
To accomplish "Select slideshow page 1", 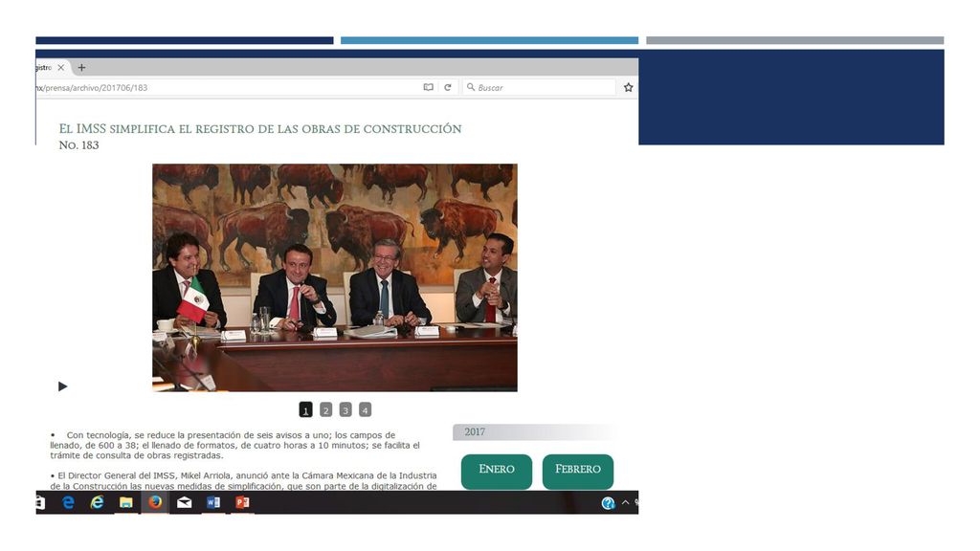I will [x=305, y=409].
